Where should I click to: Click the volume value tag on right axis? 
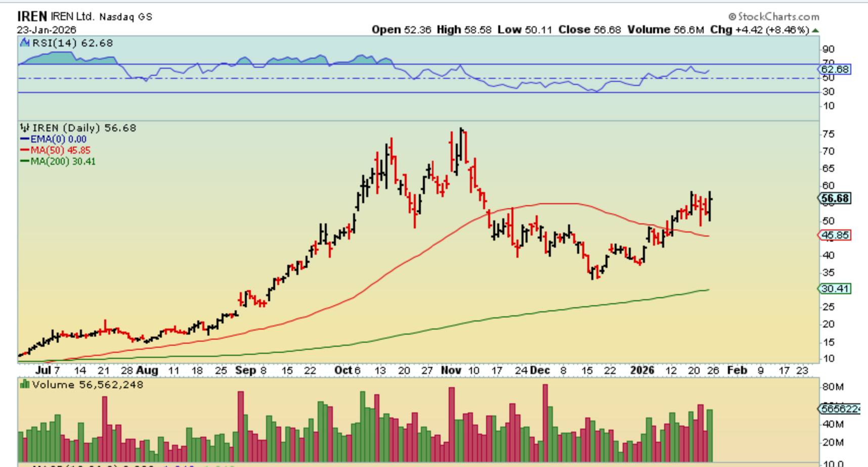(840, 408)
